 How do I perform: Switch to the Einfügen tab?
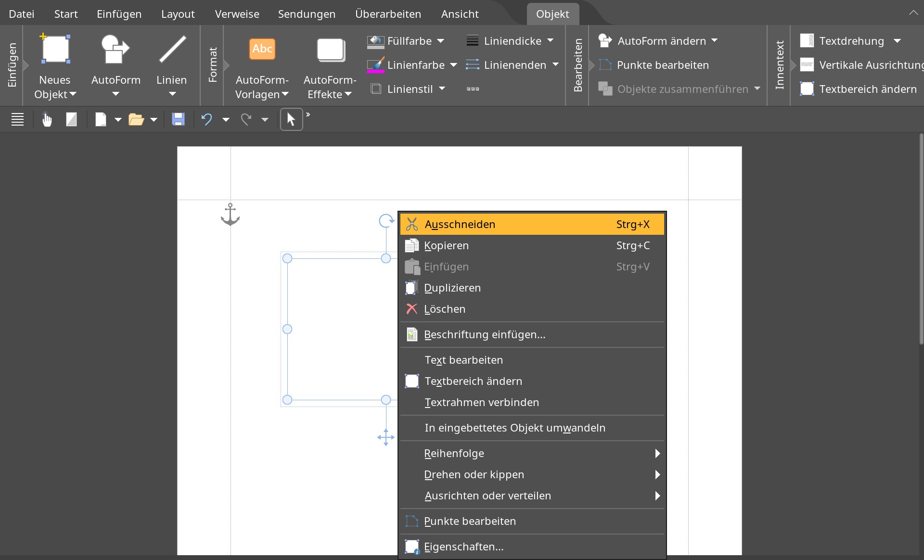[x=119, y=14]
